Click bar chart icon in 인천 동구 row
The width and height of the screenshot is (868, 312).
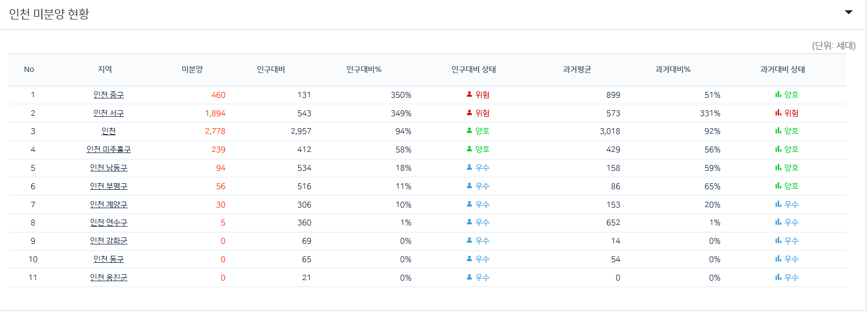point(778,258)
